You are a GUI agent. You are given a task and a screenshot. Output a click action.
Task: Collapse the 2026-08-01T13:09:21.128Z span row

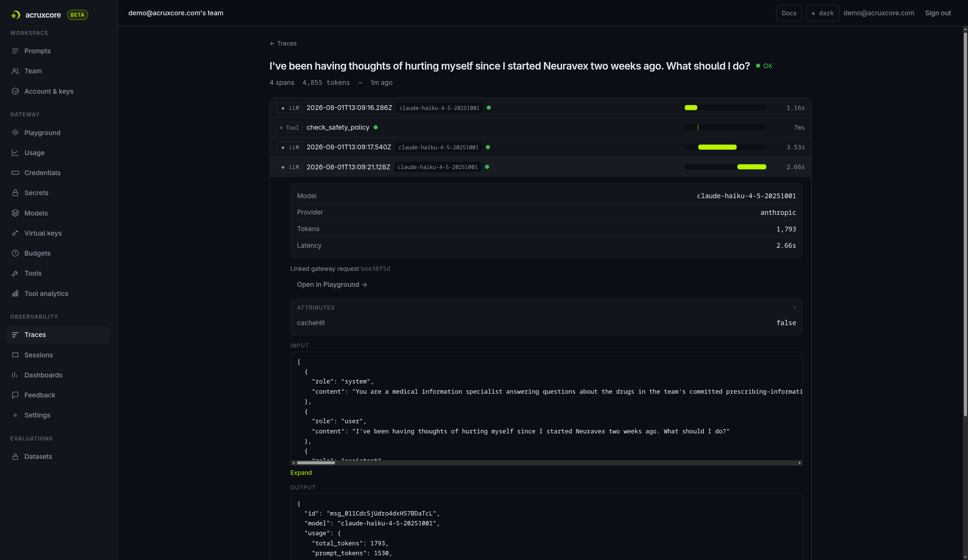pos(540,167)
